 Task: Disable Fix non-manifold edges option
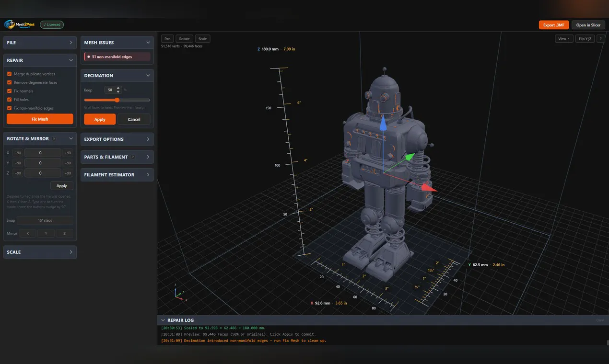pyautogui.click(x=10, y=108)
